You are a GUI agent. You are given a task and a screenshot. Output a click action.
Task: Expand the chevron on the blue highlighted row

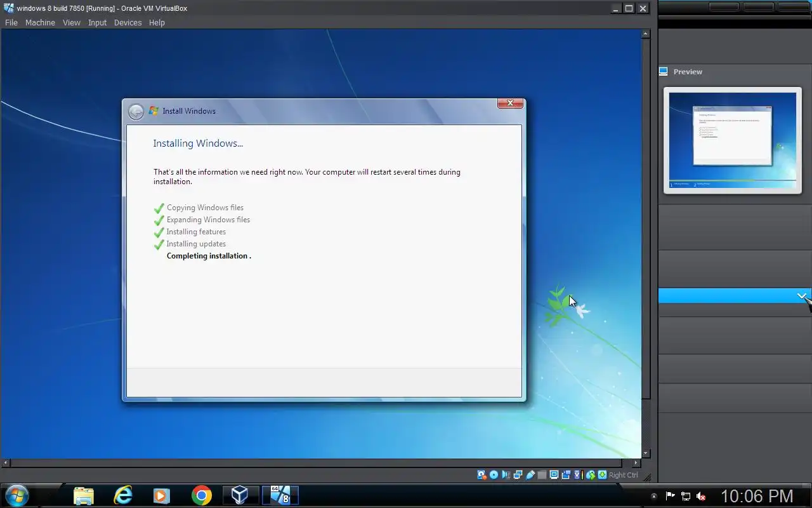point(802,296)
